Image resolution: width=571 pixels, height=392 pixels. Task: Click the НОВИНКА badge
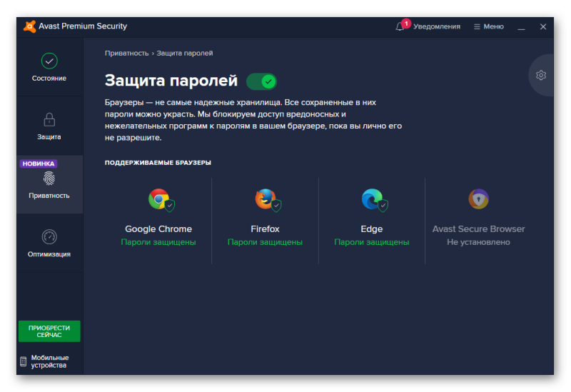coord(39,164)
